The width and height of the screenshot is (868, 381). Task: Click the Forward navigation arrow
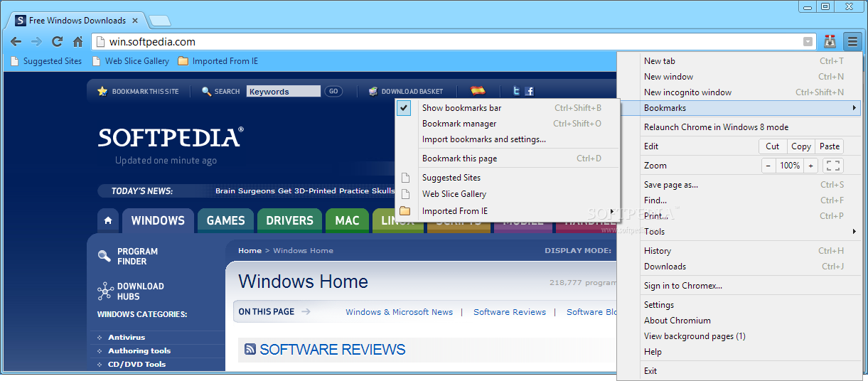click(x=36, y=41)
